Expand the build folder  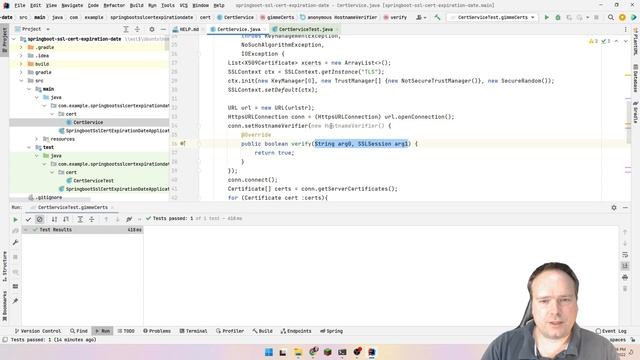[21, 64]
